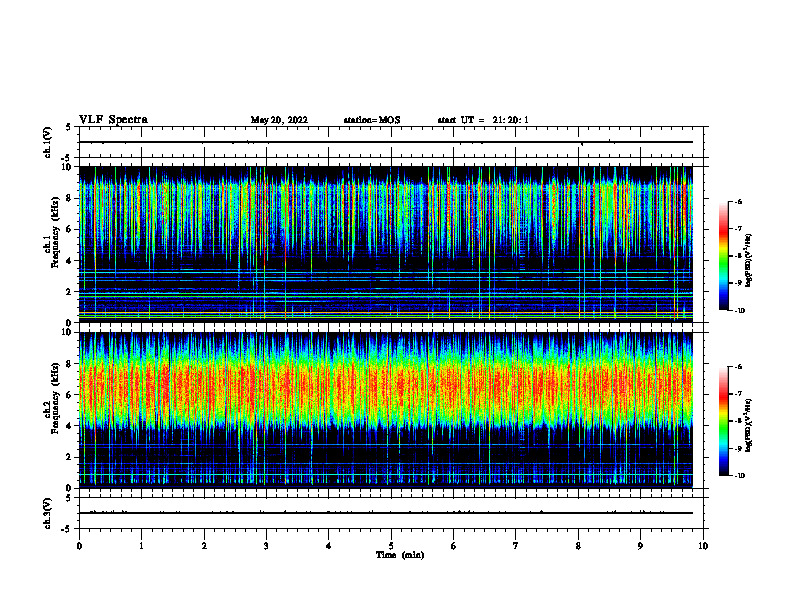Click the "8" kHz tick on ch.1 frequency axis
This screenshot has height=612, width=792.
pos(70,198)
